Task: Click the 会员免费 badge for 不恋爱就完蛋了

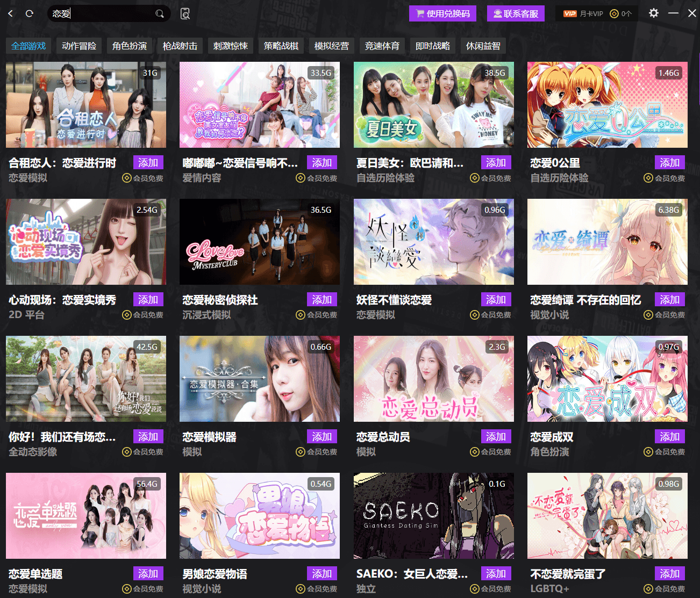Action: (665, 589)
